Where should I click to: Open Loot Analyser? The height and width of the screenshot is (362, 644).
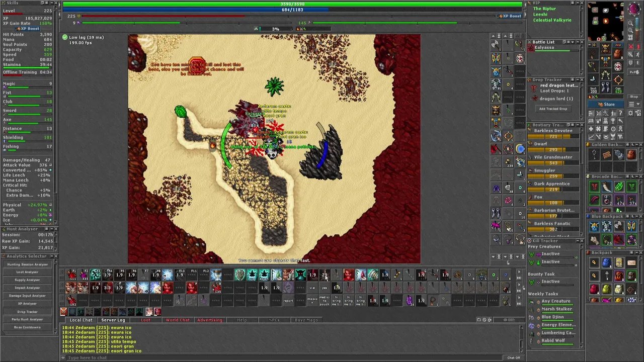pyautogui.click(x=28, y=272)
